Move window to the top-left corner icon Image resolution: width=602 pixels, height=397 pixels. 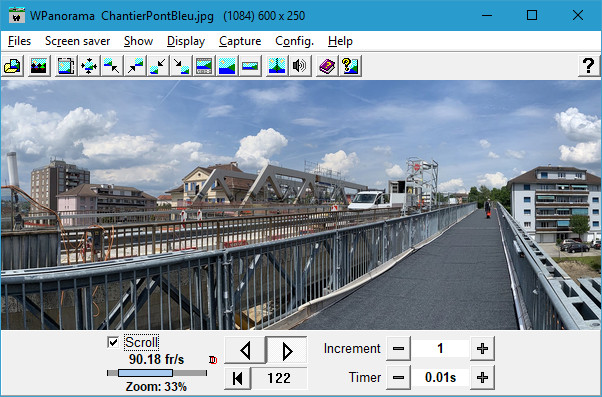pyautogui.click(x=112, y=66)
